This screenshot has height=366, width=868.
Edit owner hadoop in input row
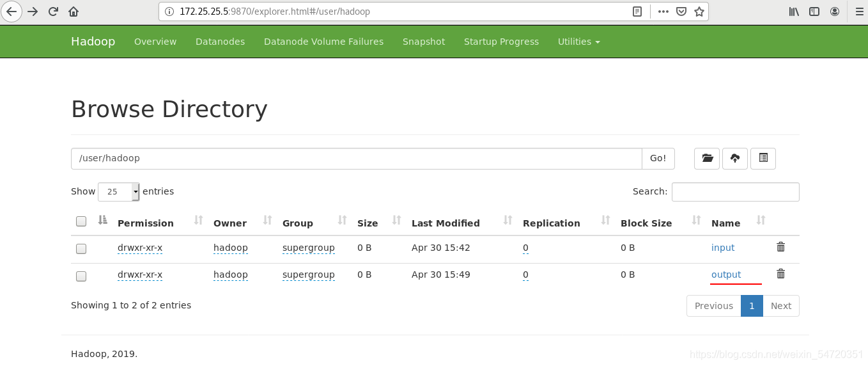[x=231, y=248]
